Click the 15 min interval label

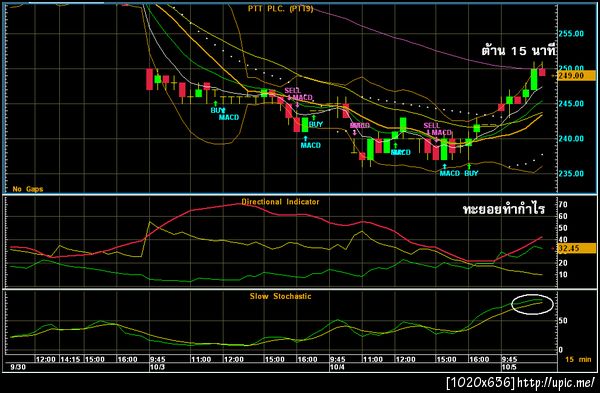coord(578,359)
